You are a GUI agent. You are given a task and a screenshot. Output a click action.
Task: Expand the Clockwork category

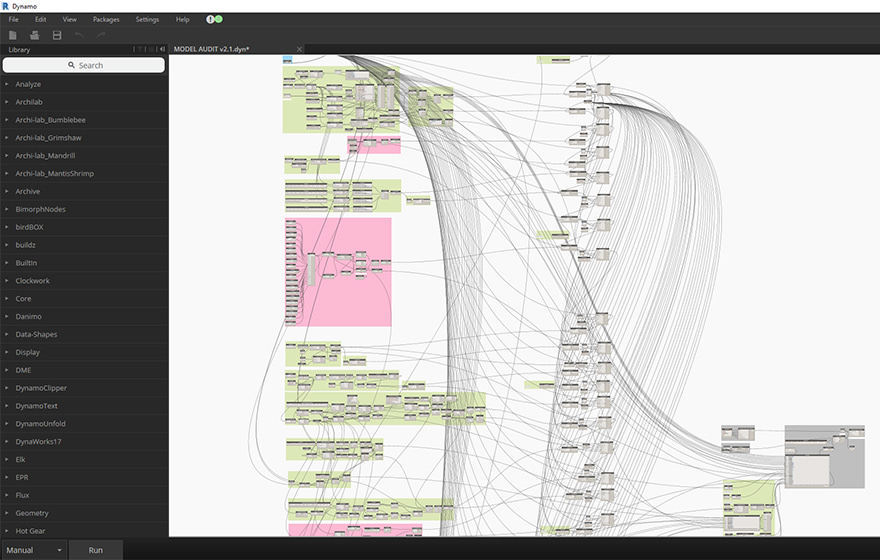point(84,281)
